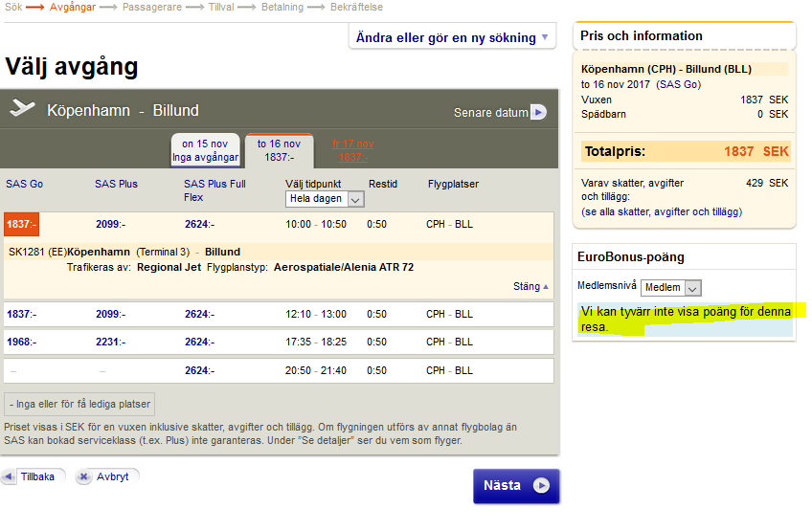This screenshot has width=812, height=531.
Task: Select the 2624:- Full Flex fare at 20:50
Action: (199, 370)
